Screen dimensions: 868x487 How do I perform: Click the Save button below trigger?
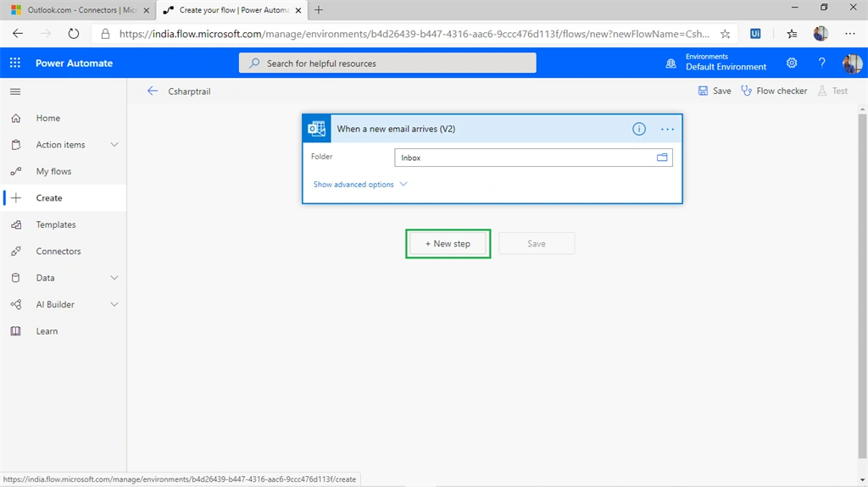point(537,244)
